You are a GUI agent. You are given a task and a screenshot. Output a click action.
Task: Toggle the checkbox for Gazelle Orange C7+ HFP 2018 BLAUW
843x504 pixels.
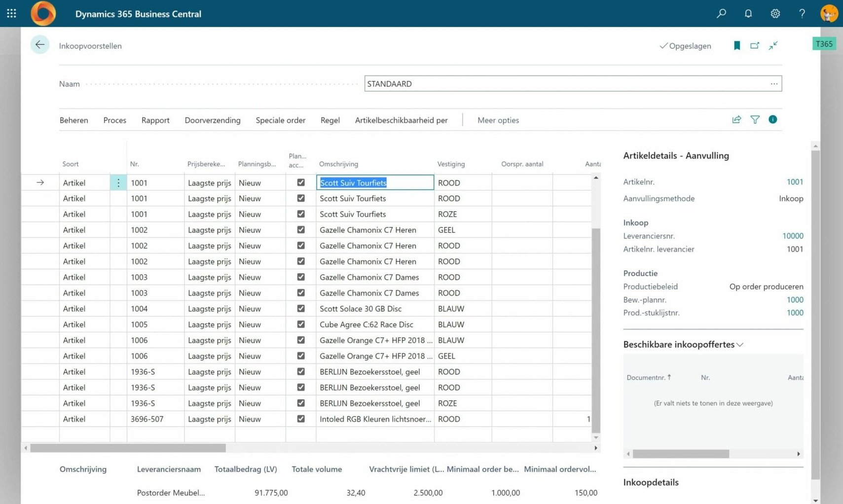(x=301, y=340)
